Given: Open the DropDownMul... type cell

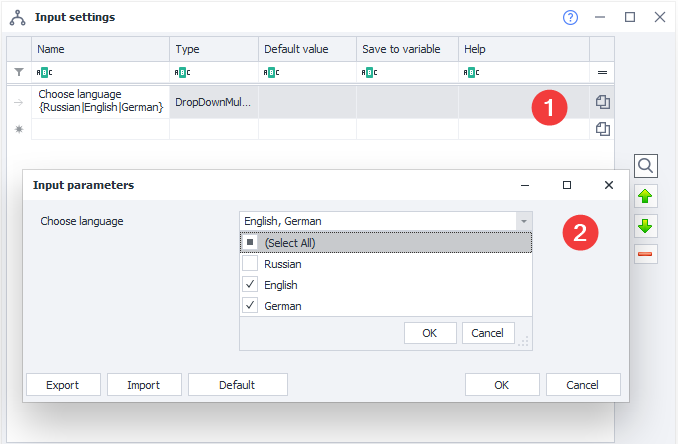Looking at the screenshot, I should [x=213, y=102].
